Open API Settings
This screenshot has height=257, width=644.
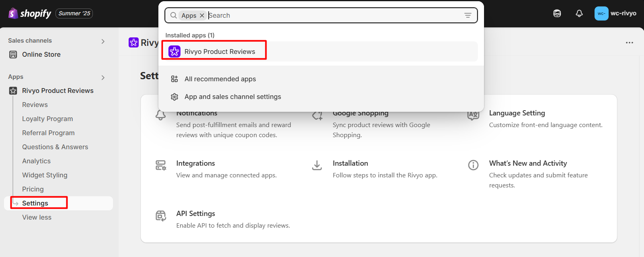(195, 214)
